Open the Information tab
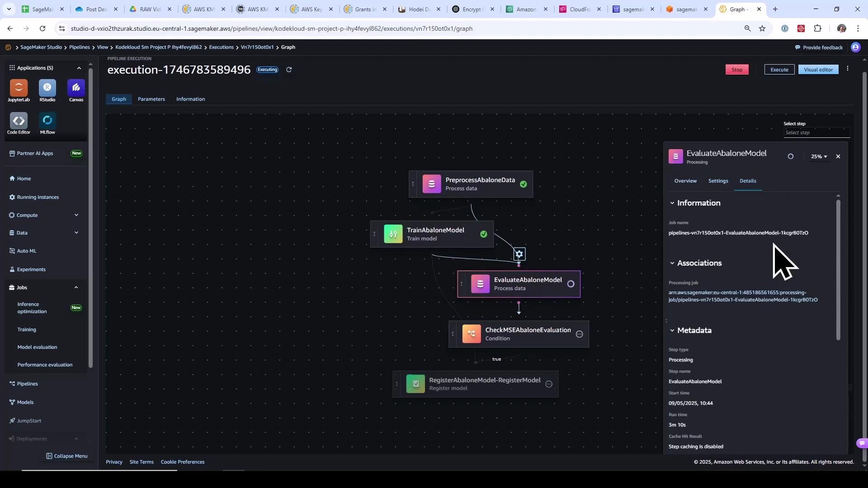868x488 pixels. 190,99
